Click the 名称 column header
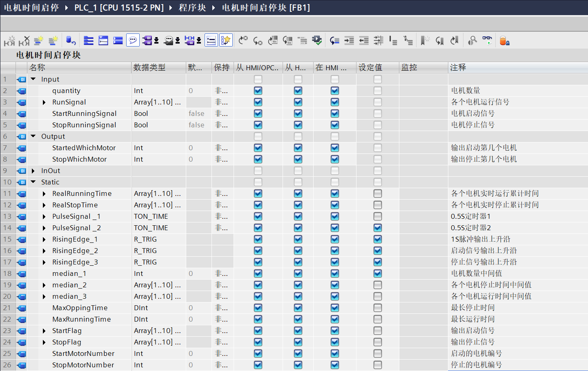Screen dimensions: 588x371 point(79,67)
